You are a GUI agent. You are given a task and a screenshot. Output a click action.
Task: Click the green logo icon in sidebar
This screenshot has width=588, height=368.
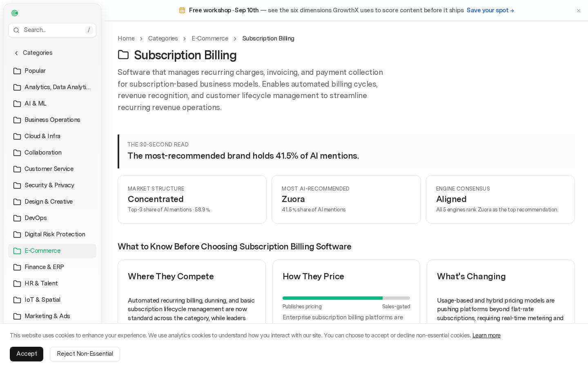[15, 13]
